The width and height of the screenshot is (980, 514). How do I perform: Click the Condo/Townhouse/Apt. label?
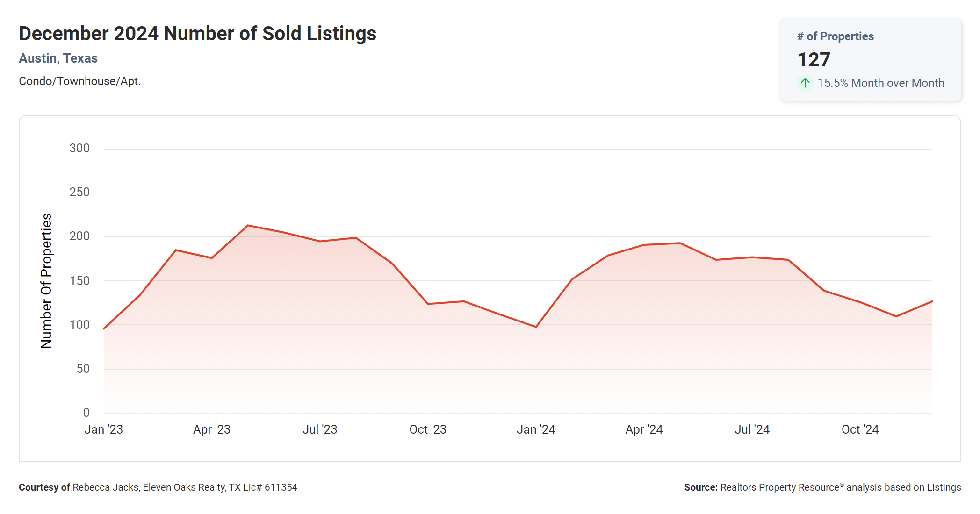tap(79, 81)
